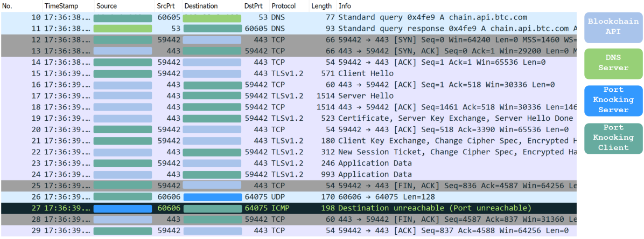
Task: Click the Length column header
Action: [x=321, y=6]
